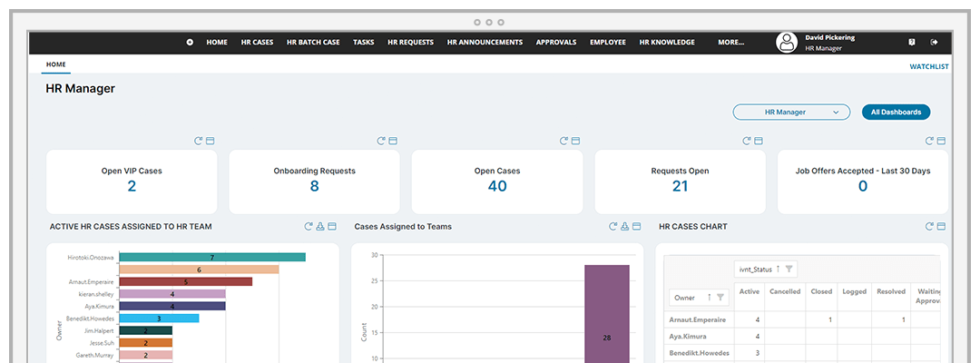
Task: Expand the More... navigation menu
Action: pos(730,43)
